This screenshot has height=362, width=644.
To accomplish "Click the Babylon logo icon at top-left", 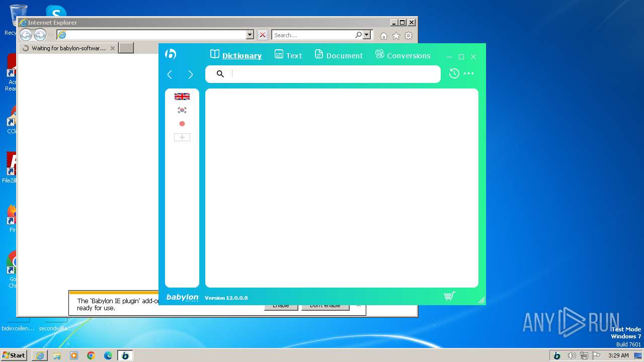I will [x=171, y=54].
